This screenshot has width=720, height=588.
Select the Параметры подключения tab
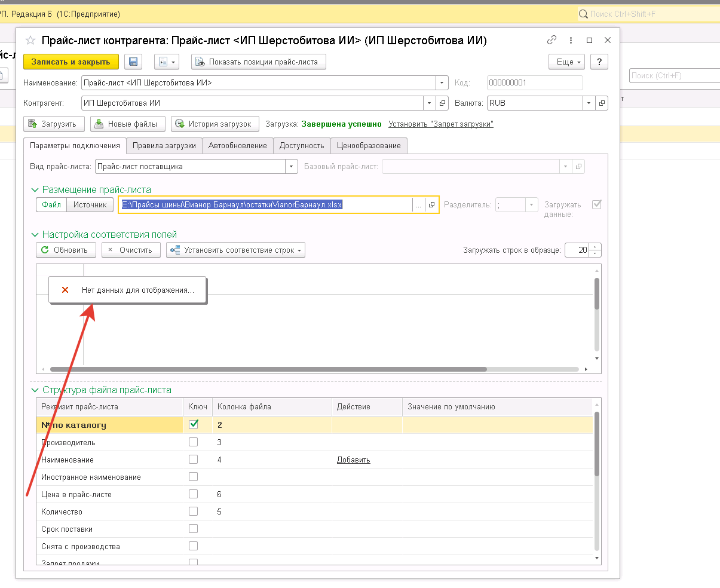pos(75,145)
